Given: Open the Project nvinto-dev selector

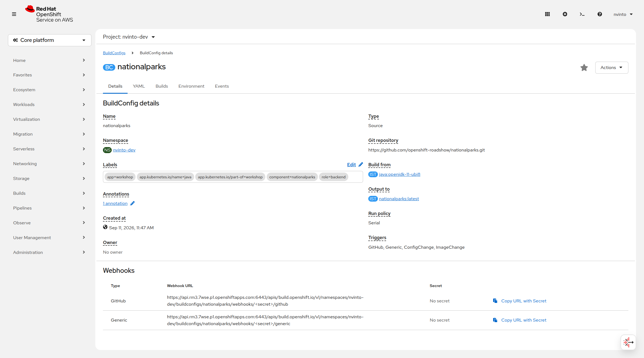Looking at the screenshot, I should (129, 37).
